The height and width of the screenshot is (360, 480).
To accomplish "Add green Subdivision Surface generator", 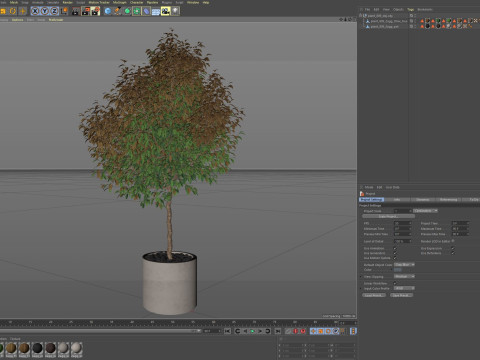I will pos(127,11).
